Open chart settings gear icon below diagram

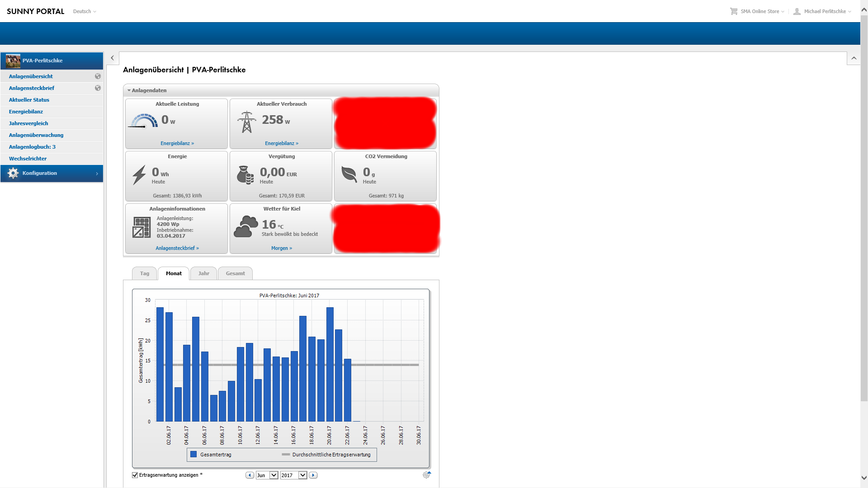pyautogui.click(x=426, y=475)
